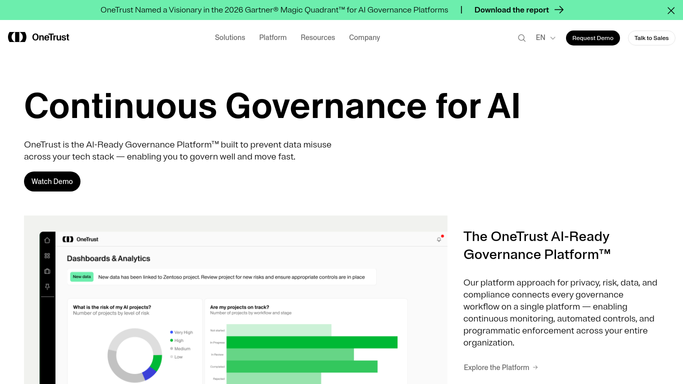Image resolution: width=683 pixels, height=384 pixels.
Task: Click the In Progress bar in chart
Action: click(312, 342)
